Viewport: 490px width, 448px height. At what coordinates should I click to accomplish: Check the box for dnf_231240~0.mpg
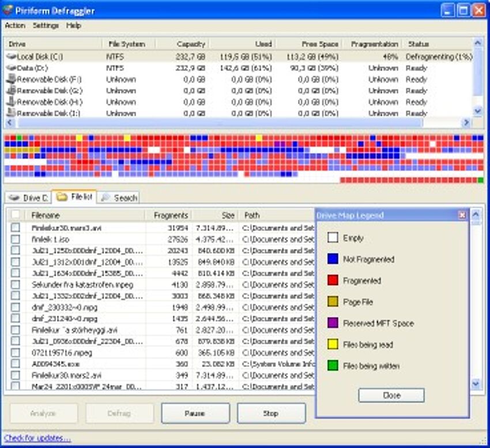tap(16, 319)
